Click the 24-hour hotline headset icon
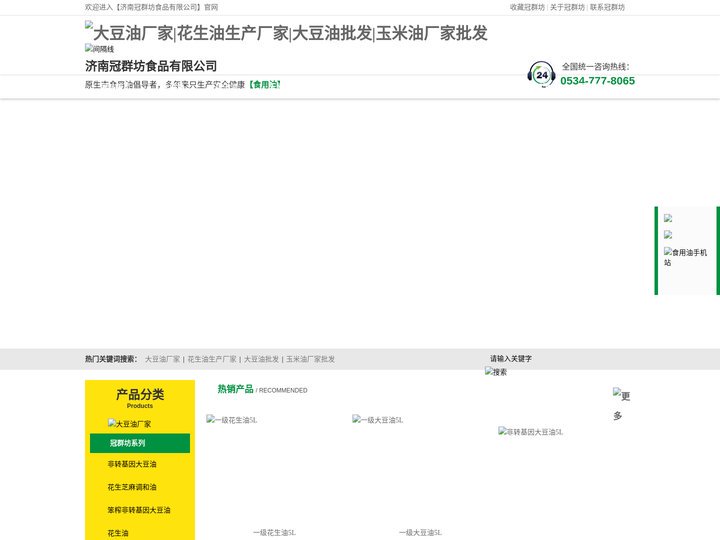The height and width of the screenshot is (540, 720). pyautogui.click(x=541, y=74)
